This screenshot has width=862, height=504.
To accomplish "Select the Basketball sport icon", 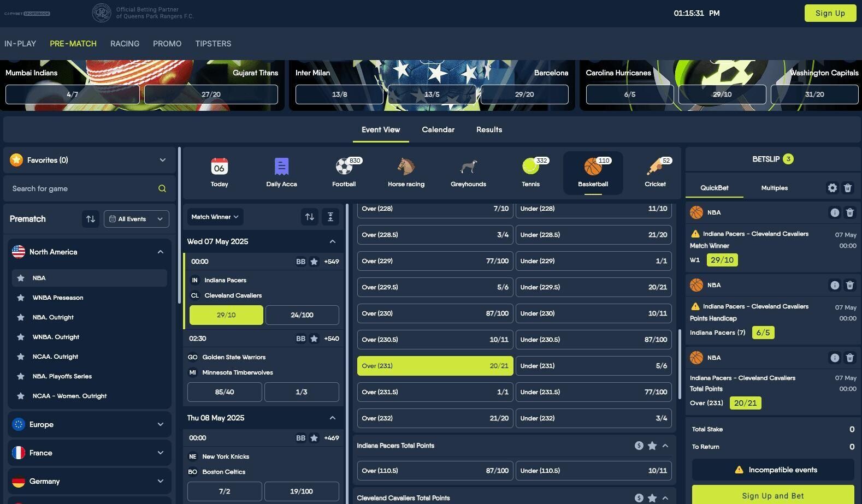I will (593, 172).
